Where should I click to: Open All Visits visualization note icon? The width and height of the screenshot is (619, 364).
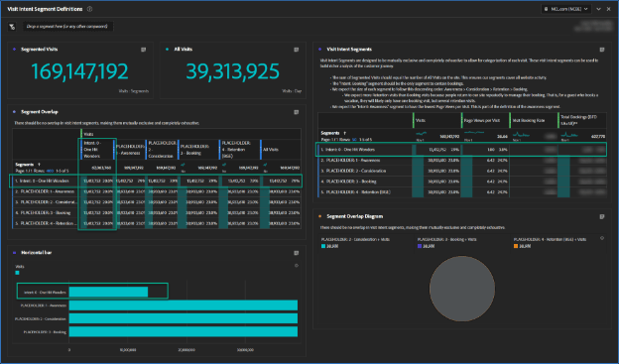point(296,50)
